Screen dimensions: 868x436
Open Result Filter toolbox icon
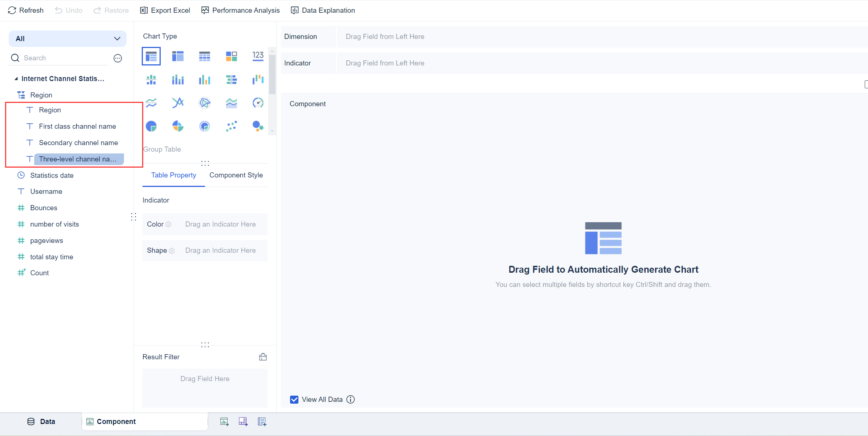[263, 357]
